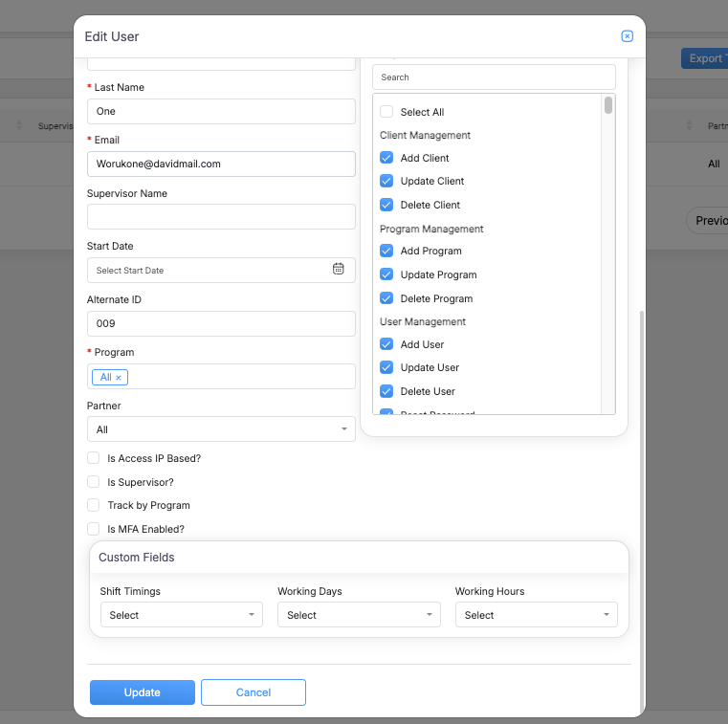The width and height of the screenshot is (728, 724).
Task: Toggle Is Access IP Based checkbox
Action: 94,458
